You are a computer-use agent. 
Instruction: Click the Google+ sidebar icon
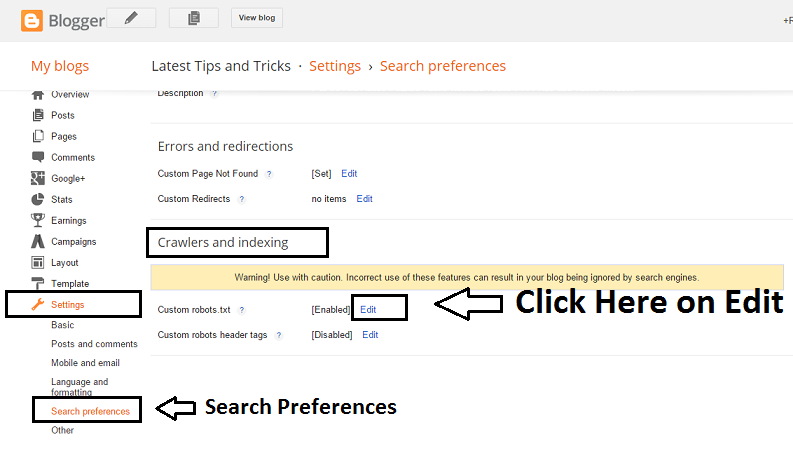pyautogui.click(x=37, y=178)
